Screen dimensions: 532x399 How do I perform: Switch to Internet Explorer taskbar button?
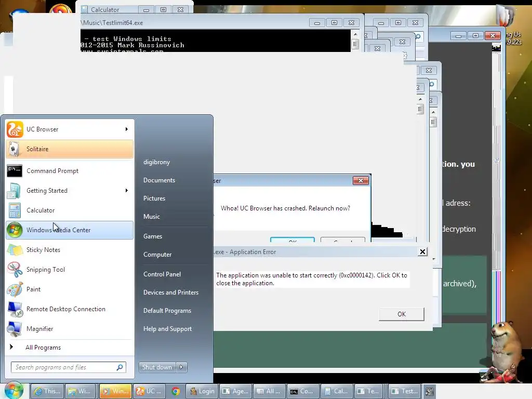coord(47,391)
